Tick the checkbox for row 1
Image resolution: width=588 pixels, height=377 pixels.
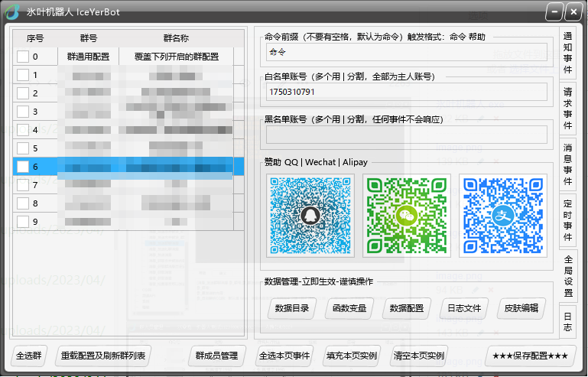[x=23, y=75]
